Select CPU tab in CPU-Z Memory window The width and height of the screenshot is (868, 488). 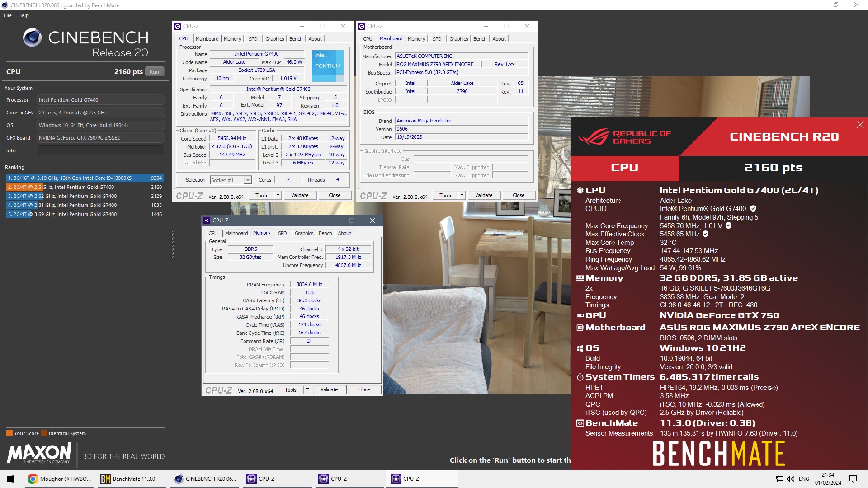[213, 233]
